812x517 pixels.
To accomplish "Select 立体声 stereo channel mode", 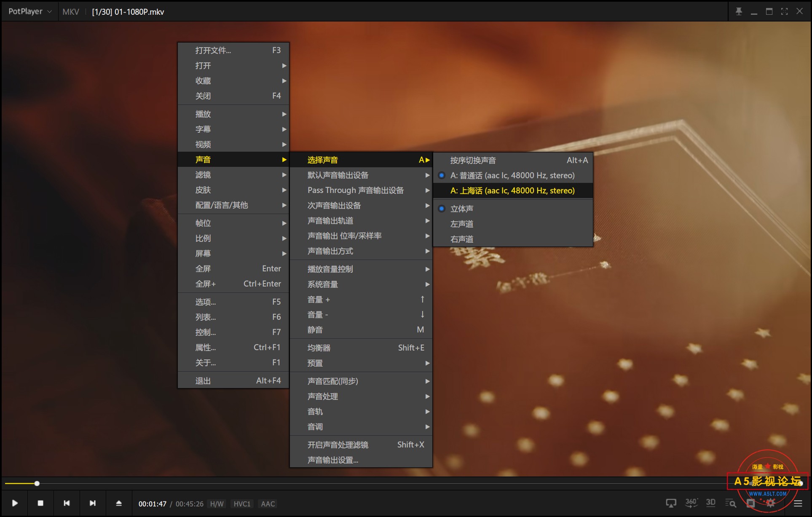I will (x=513, y=209).
